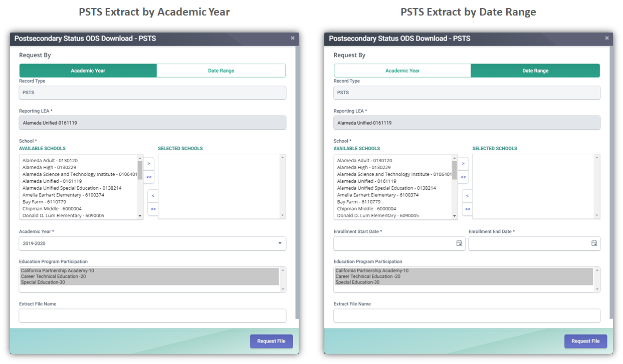The width and height of the screenshot is (623, 364).
Task: Click Request File in the Academic Year dialog
Action: tap(271, 341)
